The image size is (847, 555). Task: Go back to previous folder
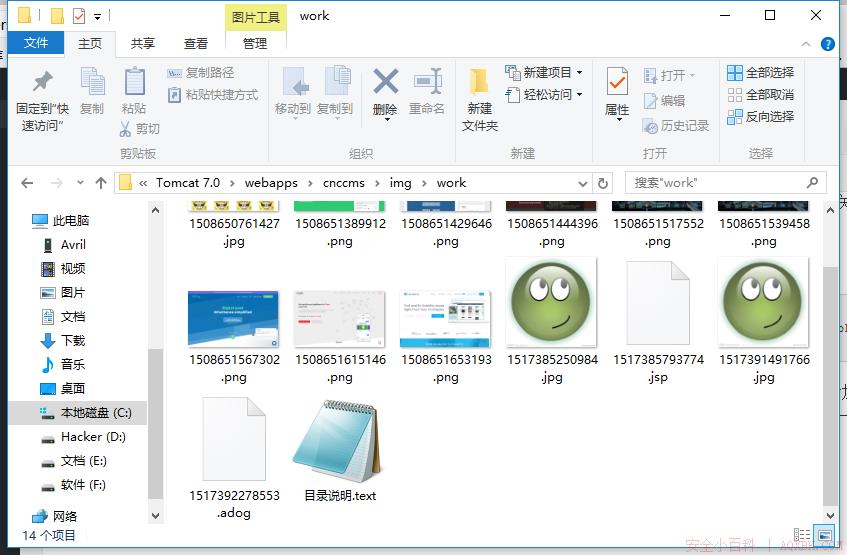(27, 183)
